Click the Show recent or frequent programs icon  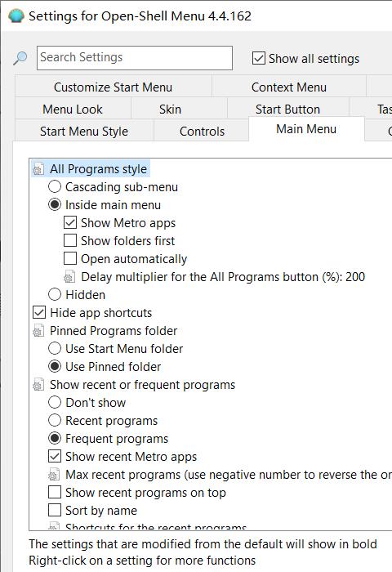tap(38, 385)
